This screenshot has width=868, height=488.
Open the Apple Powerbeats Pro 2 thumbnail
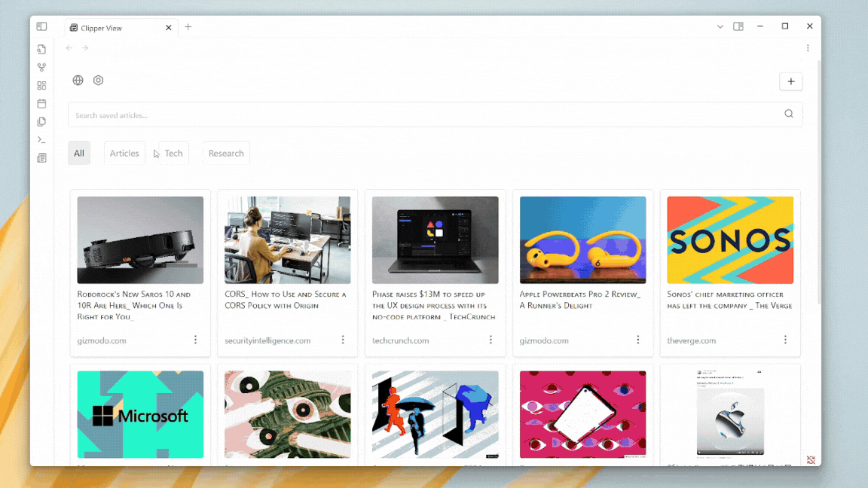click(582, 240)
